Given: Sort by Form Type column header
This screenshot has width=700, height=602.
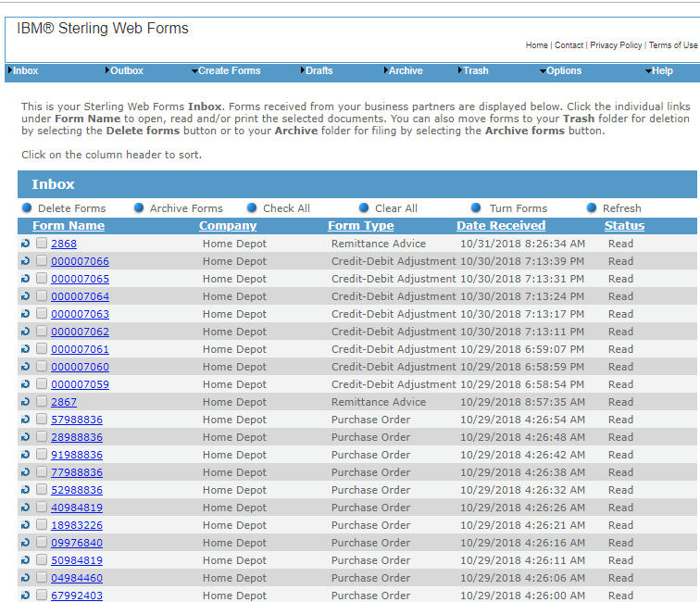Looking at the screenshot, I should tap(361, 226).
